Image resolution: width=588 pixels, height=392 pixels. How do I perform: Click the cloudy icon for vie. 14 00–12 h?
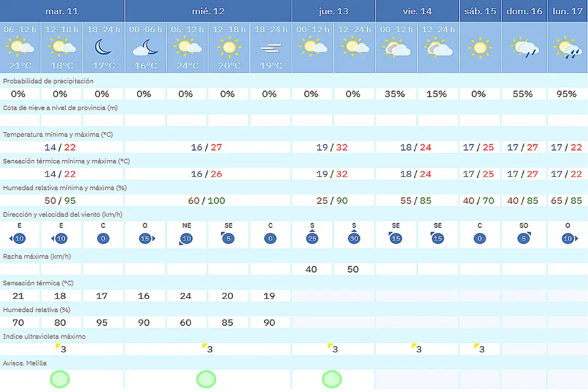point(396,48)
